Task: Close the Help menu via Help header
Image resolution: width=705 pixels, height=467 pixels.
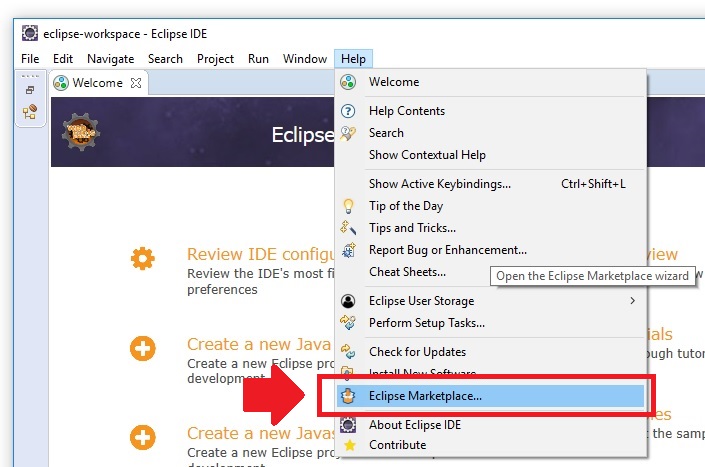Action: click(353, 59)
